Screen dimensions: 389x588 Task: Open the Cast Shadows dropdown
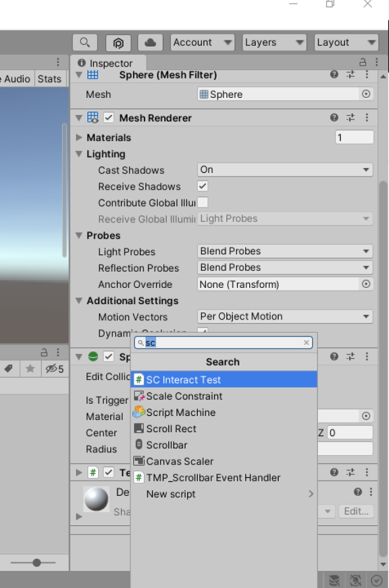[285, 170]
